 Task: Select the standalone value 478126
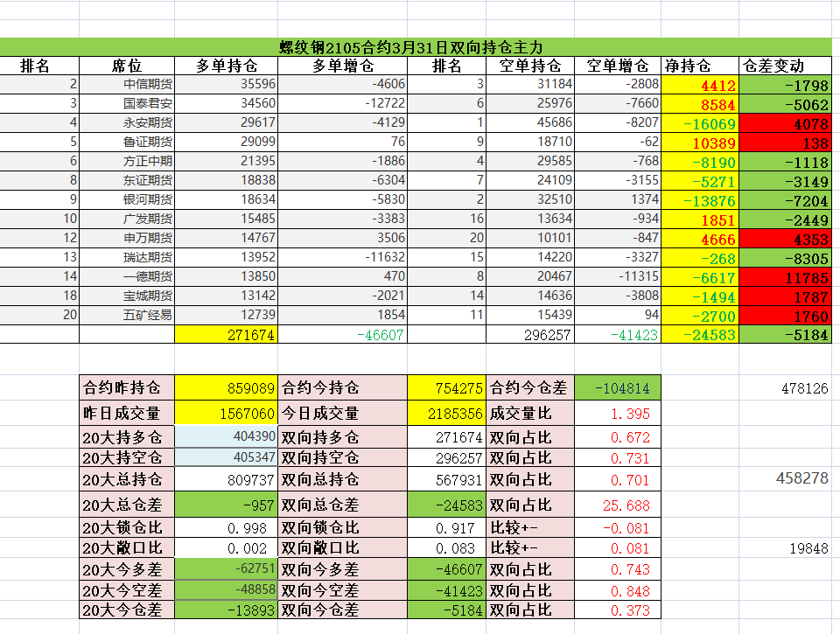(x=804, y=390)
